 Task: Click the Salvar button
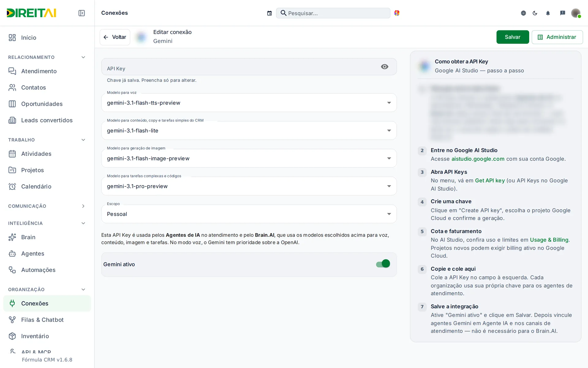coord(513,37)
